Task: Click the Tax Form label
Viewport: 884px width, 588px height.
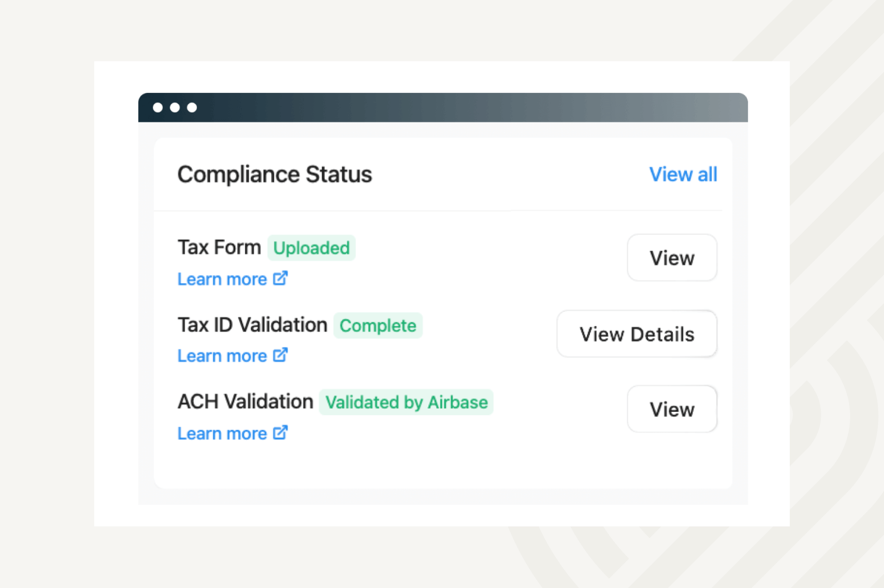Action: coord(219,247)
